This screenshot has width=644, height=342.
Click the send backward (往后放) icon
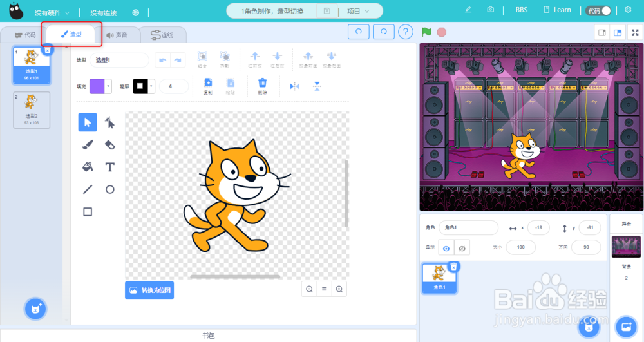[x=277, y=59]
